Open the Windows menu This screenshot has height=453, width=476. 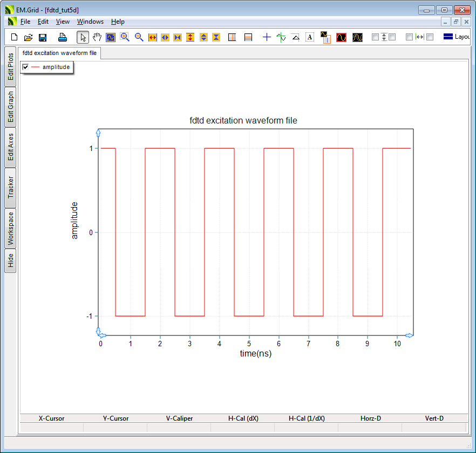point(90,22)
